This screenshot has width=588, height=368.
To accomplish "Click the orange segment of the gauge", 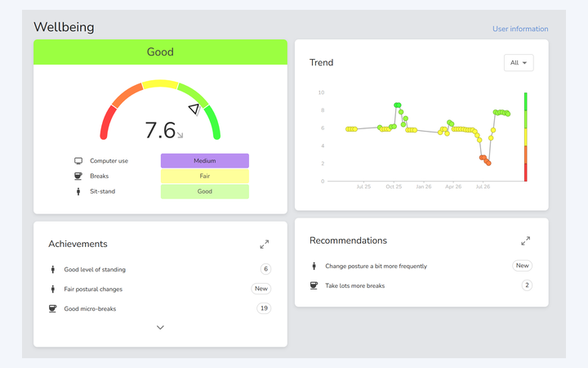I will tap(127, 96).
